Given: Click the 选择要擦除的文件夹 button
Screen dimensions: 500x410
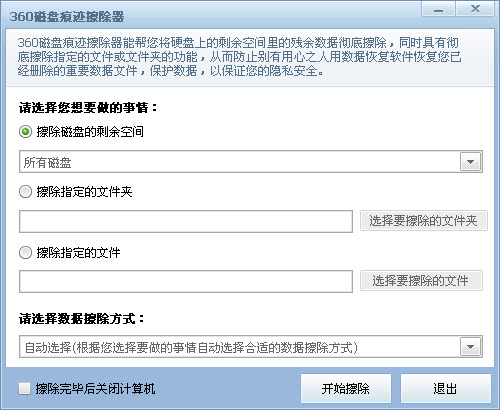Looking at the screenshot, I should click(424, 221).
